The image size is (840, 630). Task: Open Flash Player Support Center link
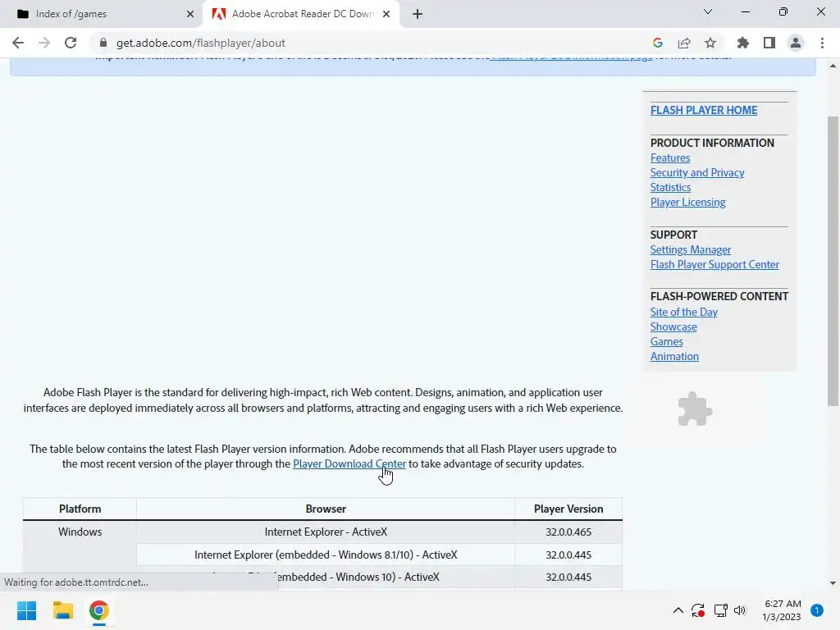tap(714, 265)
